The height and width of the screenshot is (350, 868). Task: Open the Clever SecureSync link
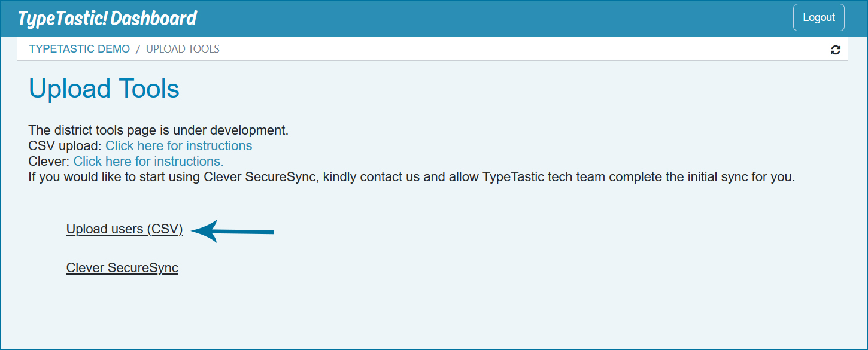point(122,268)
